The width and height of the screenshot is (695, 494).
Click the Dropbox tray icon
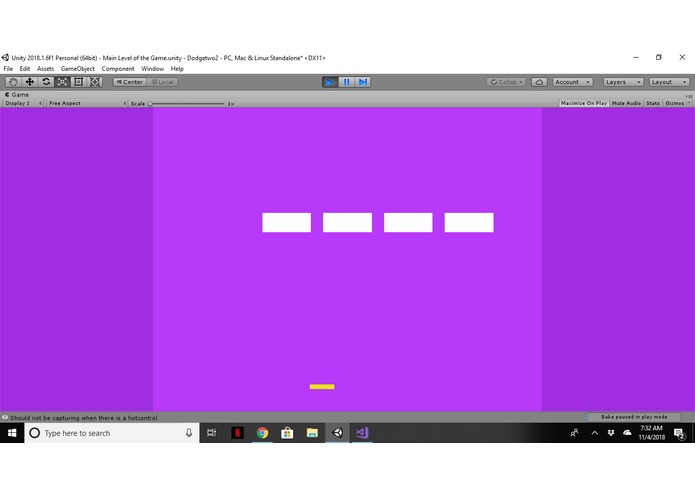611,433
